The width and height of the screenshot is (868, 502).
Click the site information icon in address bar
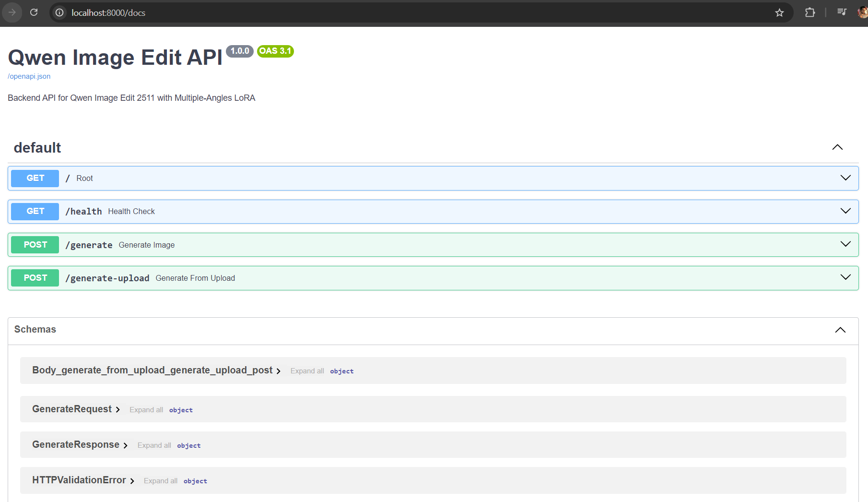[x=59, y=12]
